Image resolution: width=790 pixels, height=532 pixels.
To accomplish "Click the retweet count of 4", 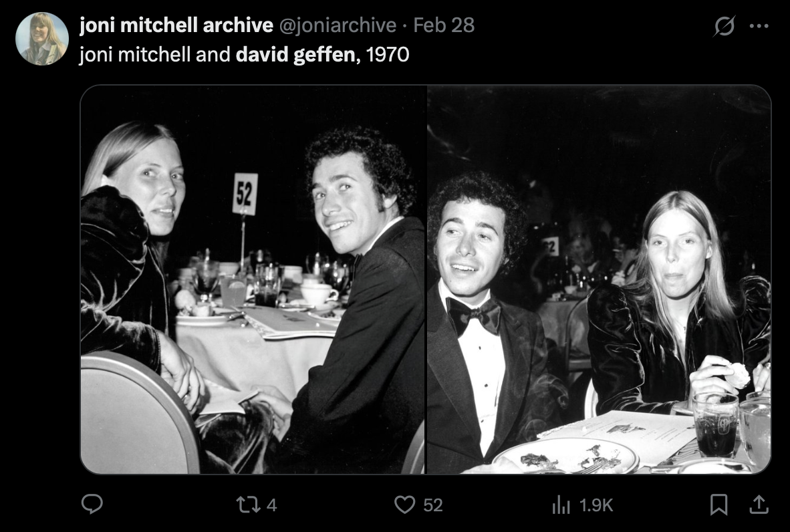I will (271, 505).
